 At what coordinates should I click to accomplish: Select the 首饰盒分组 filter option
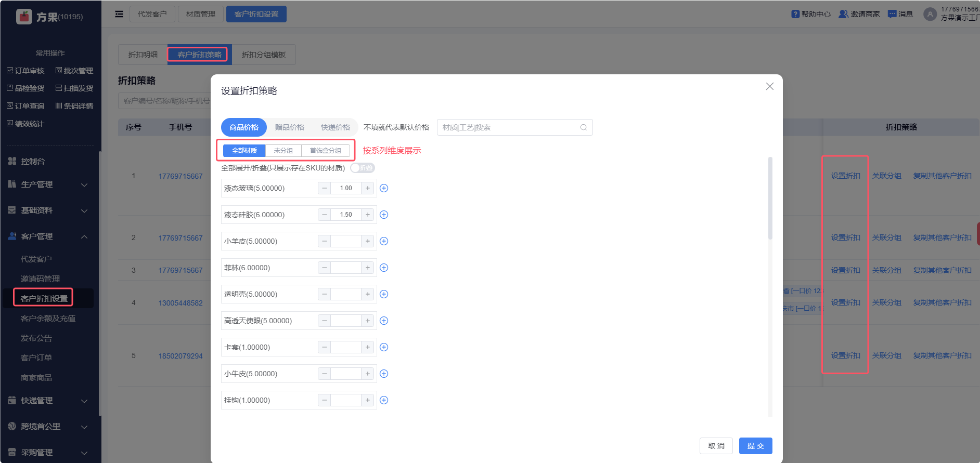point(326,151)
